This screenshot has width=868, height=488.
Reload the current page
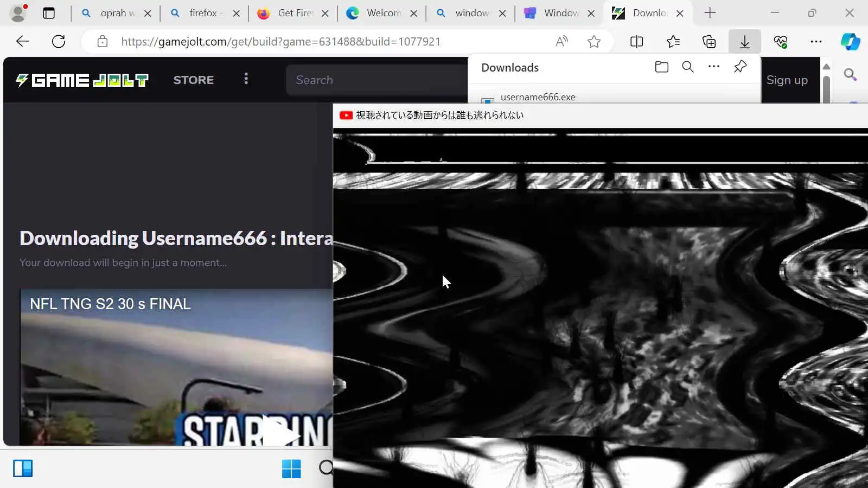[59, 41]
